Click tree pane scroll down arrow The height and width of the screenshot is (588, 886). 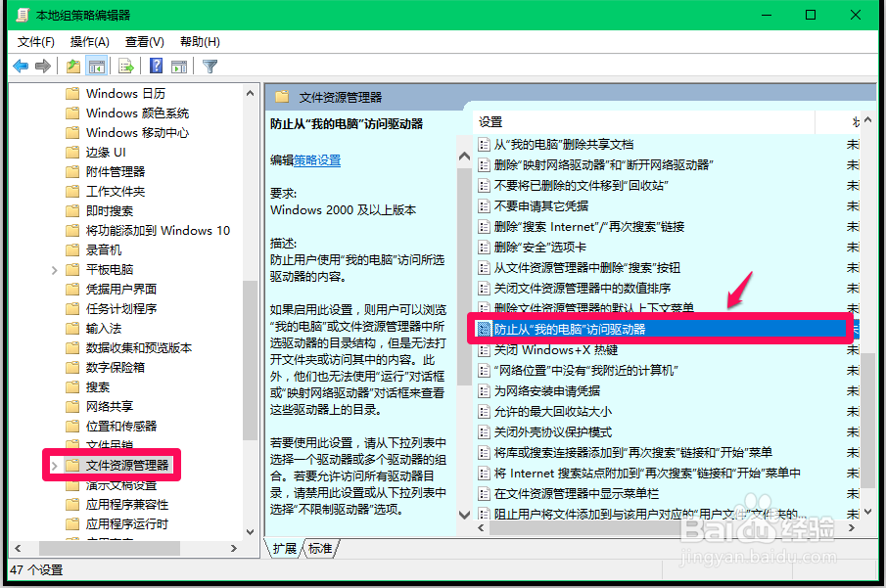[250, 532]
